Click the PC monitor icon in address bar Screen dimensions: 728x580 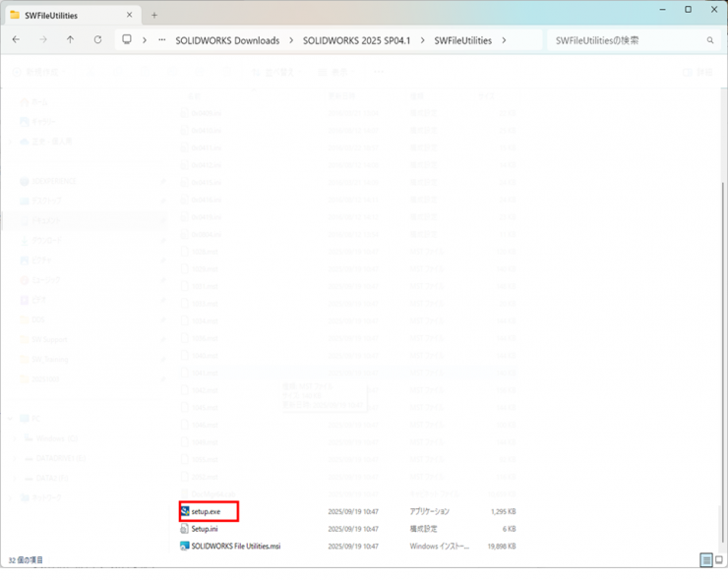point(127,40)
